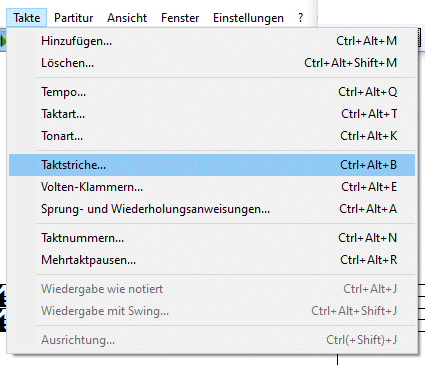Open the ? help menu
The height and width of the screenshot is (365, 425).
pos(300,18)
